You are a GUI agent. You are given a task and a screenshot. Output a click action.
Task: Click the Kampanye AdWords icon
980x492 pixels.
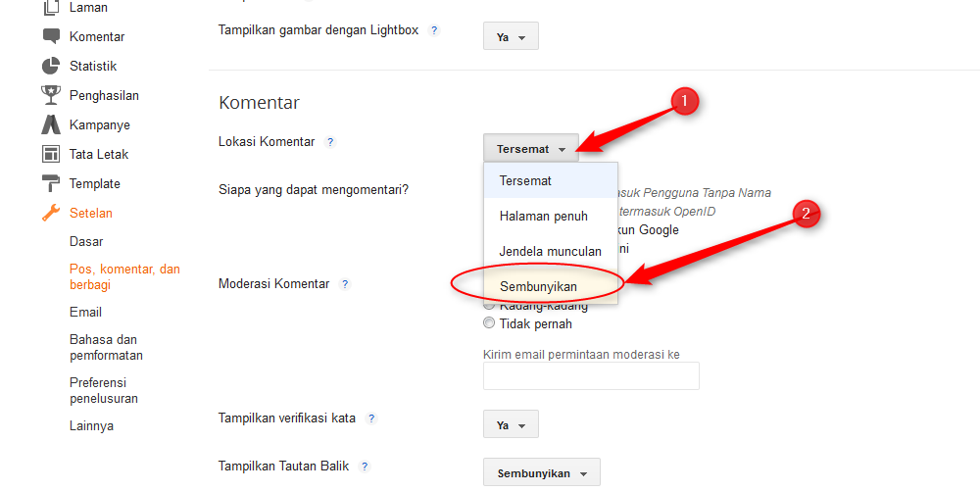point(51,124)
